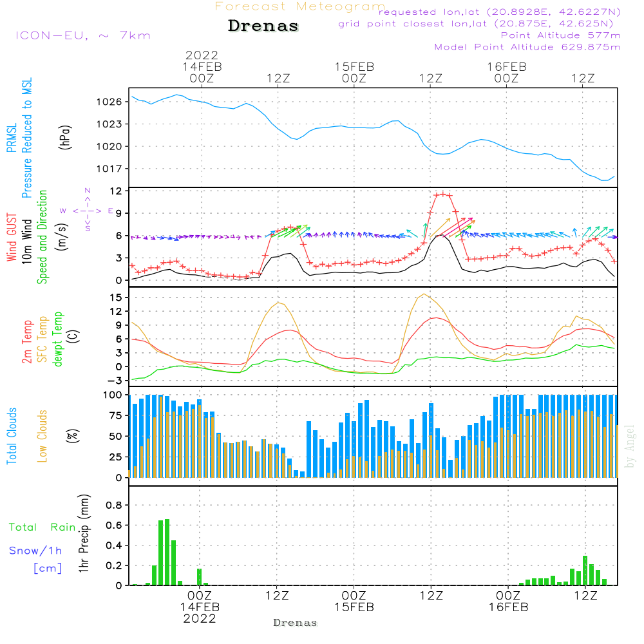Click the 'Total Clouds' blue label
644x644 pixels.
coord(12,436)
